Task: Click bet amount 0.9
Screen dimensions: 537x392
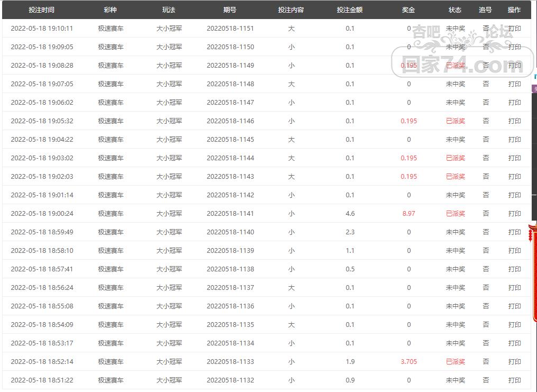Action: (350, 380)
